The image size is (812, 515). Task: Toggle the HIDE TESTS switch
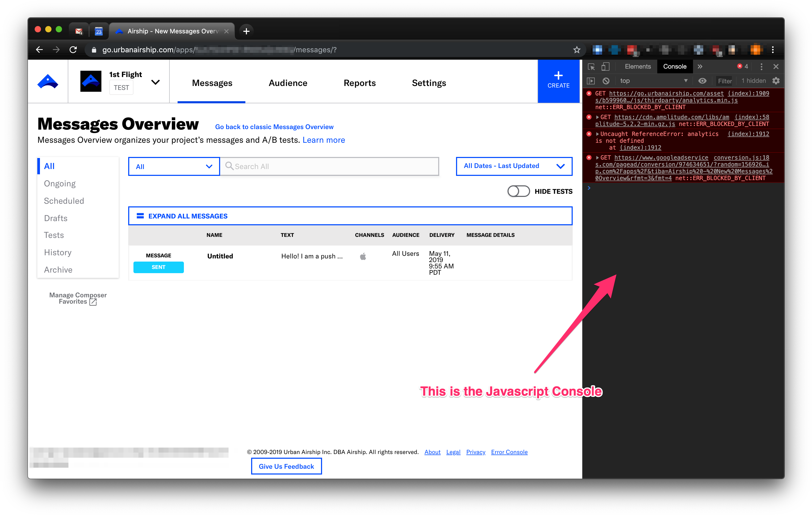pos(519,191)
